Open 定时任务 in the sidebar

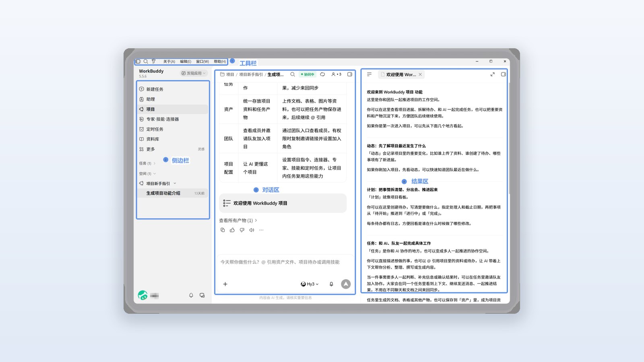coord(173,129)
